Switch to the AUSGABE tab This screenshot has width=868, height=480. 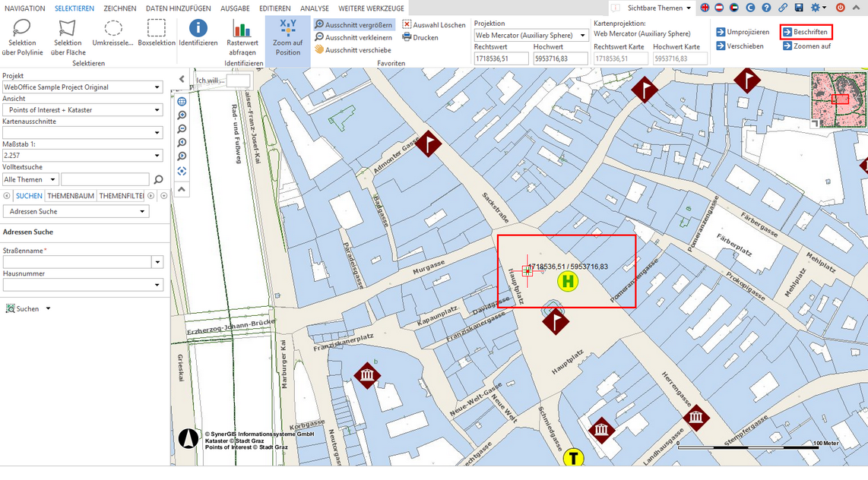[x=236, y=8]
